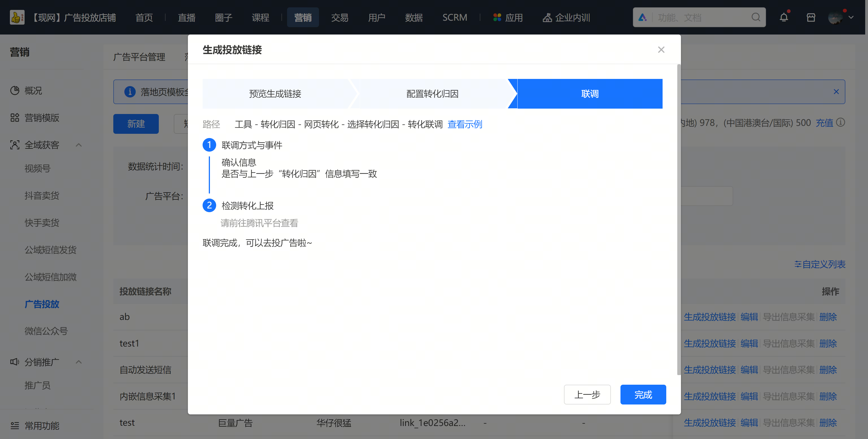868x439 pixels.
Task: Click the 概况 pie chart icon
Action: pyautogui.click(x=15, y=91)
